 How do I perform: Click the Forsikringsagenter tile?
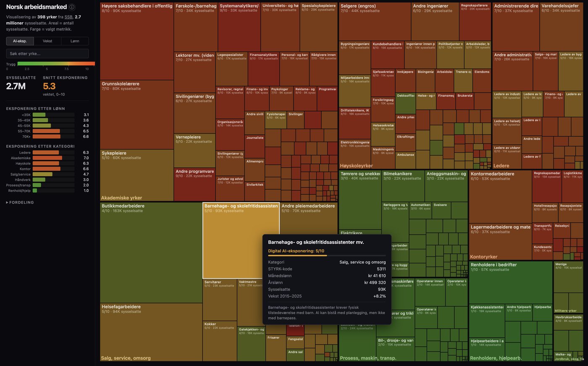click(x=383, y=109)
